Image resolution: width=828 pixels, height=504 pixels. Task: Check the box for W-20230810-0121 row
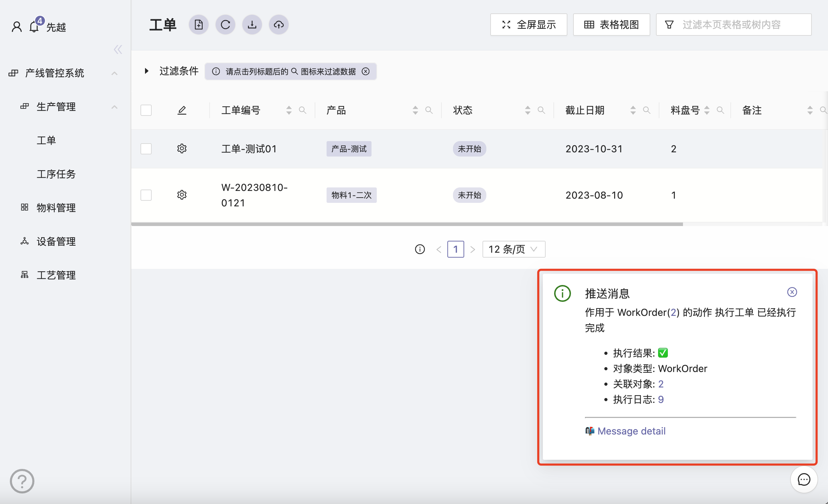[146, 195]
